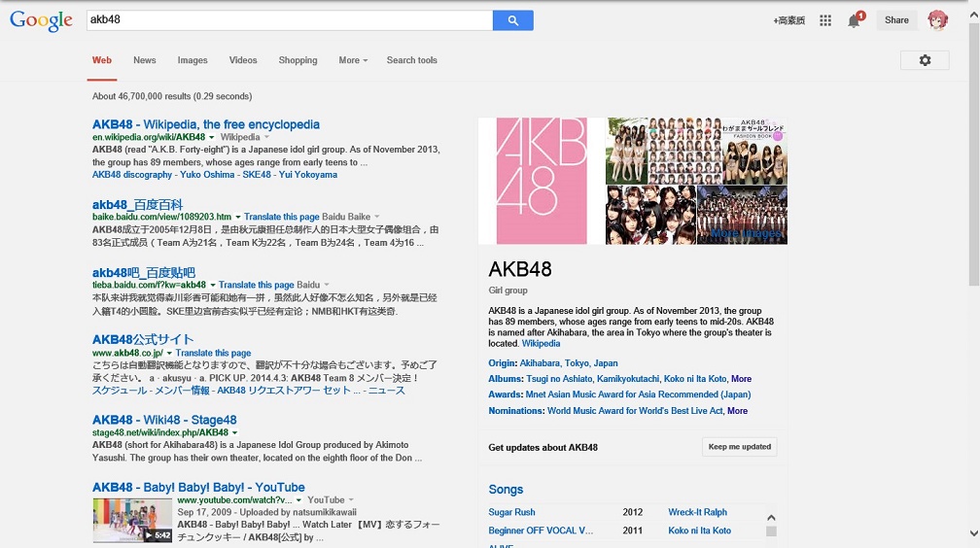The height and width of the screenshot is (548, 980).
Task: Open the pink AKB48 logo image
Action: (542, 181)
